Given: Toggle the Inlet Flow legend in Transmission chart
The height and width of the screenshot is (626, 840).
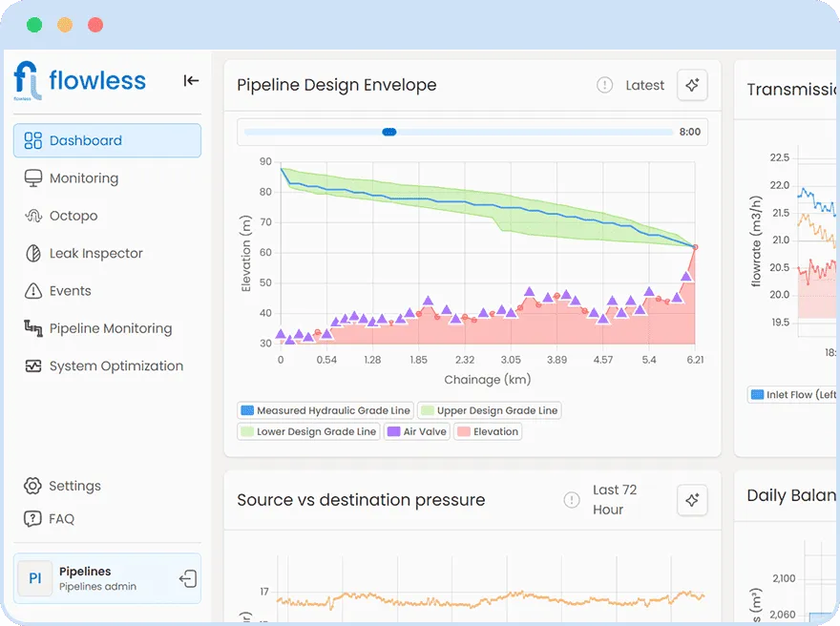Looking at the screenshot, I should tap(792, 394).
